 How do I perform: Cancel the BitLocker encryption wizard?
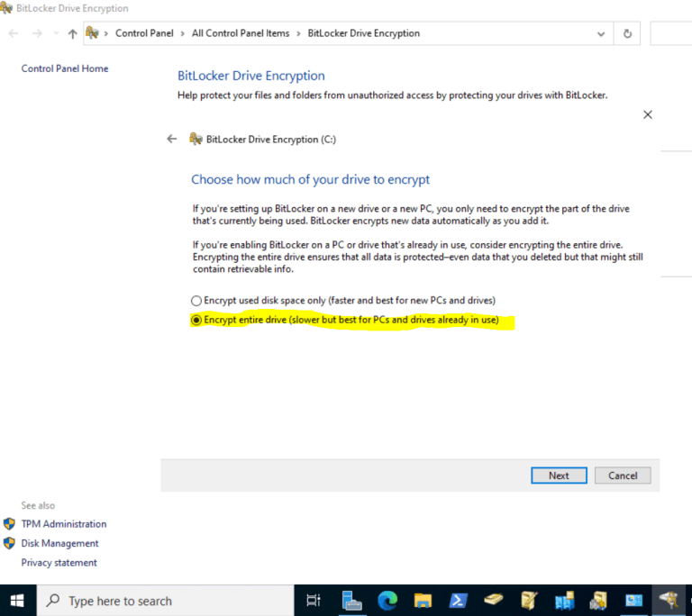[x=623, y=476]
